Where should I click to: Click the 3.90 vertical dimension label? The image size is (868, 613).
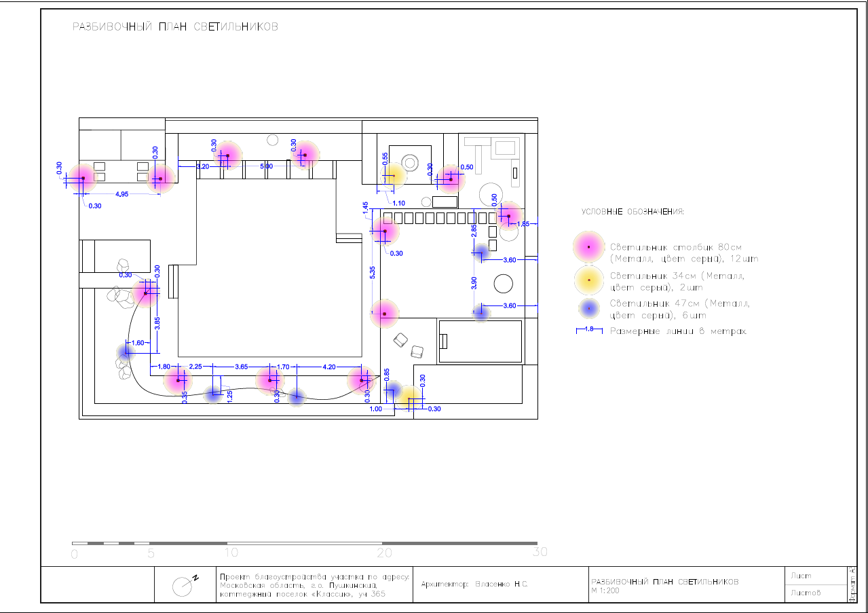pos(474,282)
